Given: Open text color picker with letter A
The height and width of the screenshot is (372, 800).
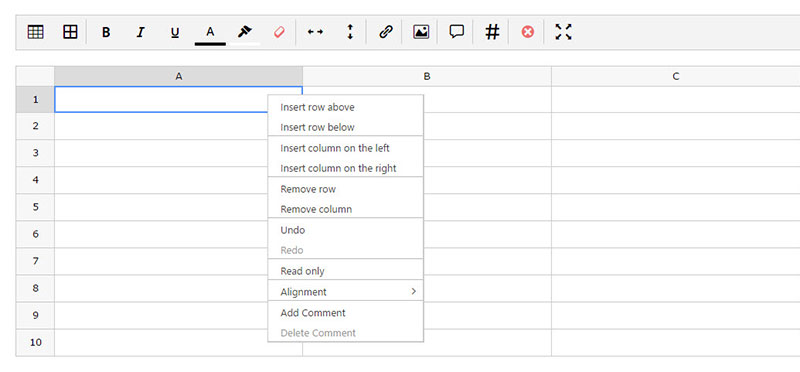Looking at the screenshot, I should click(x=210, y=33).
